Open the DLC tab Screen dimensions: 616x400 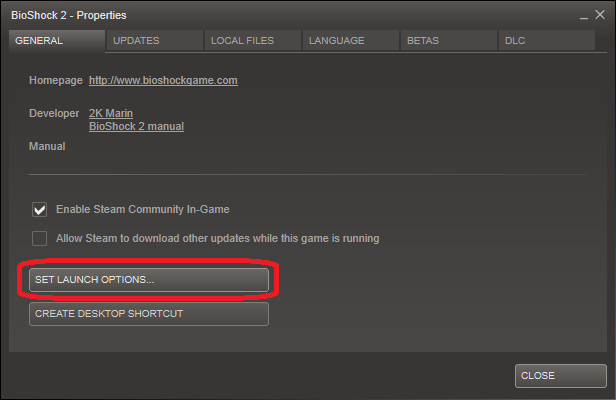coord(546,40)
